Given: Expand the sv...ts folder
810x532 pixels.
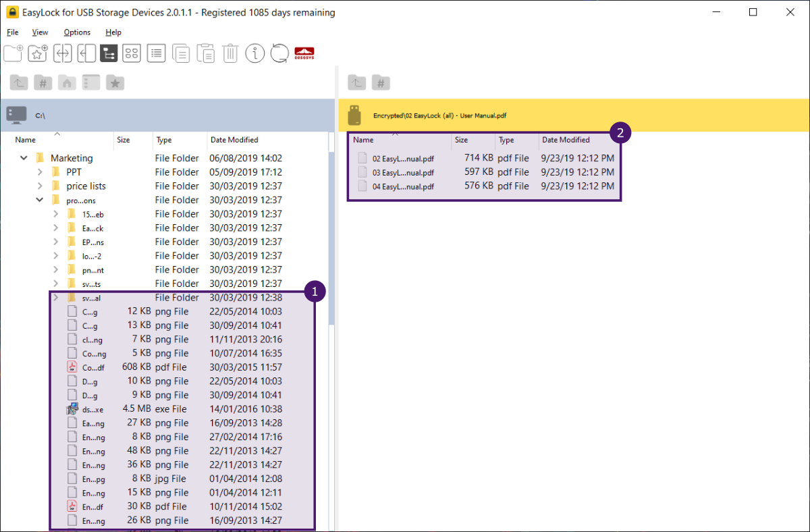Looking at the screenshot, I should (x=55, y=284).
